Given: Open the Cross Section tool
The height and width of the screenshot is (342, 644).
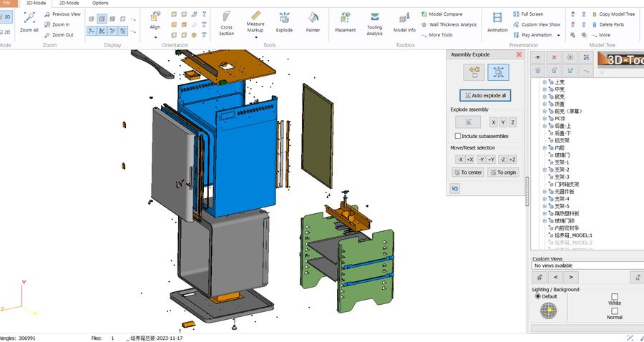Looking at the screenshot, I should (x=226, y=24).
